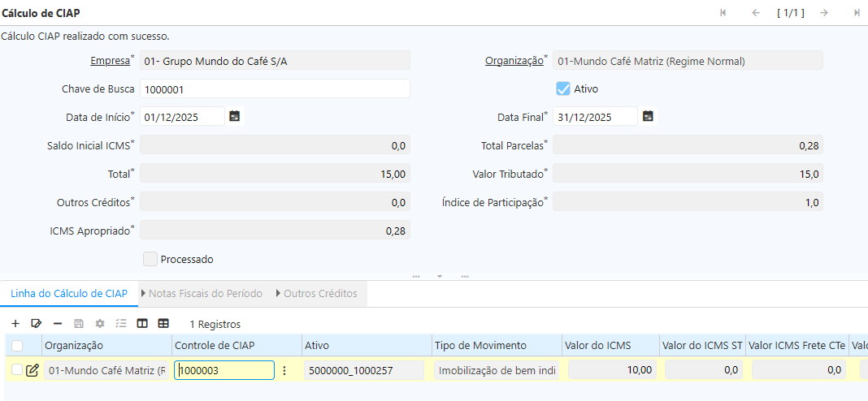Screen dimensions: 868x401
Task: Sort by Ativo column header
Action: 367,345
